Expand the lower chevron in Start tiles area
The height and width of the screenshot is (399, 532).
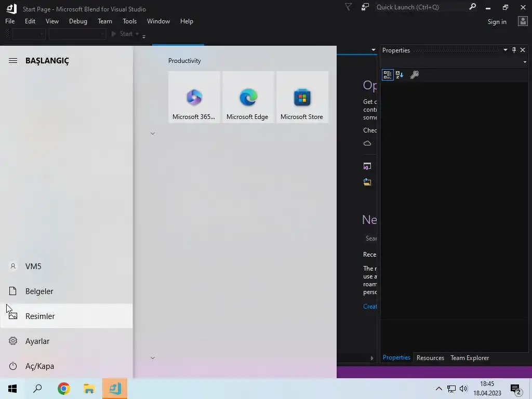(x=153, y=357)
